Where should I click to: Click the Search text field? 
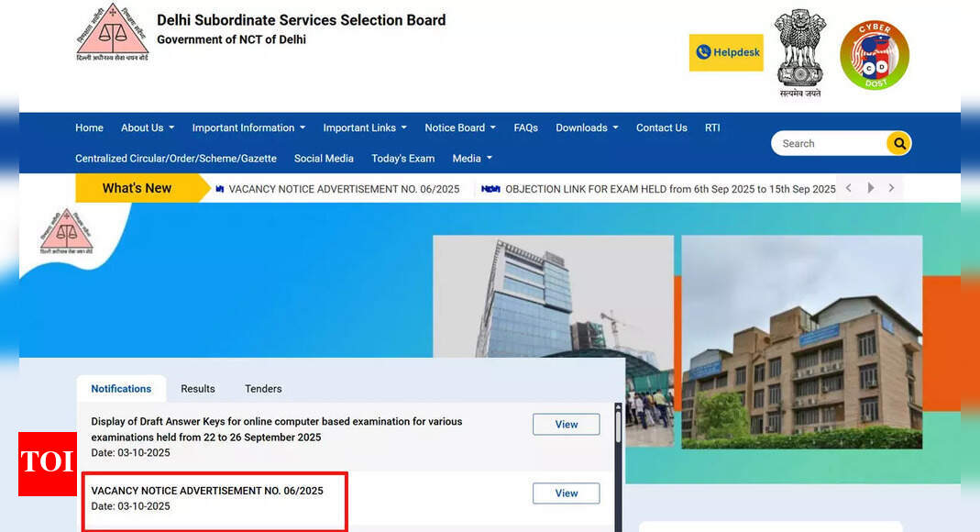coord(830,143)
